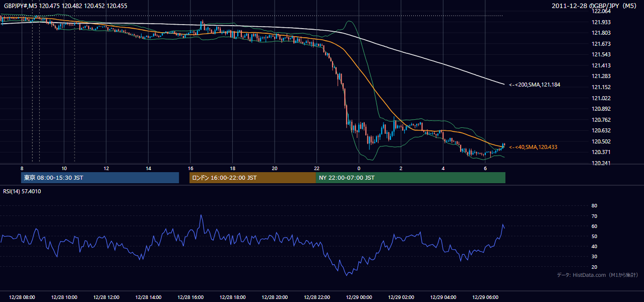The width and height of the screenshot is (644, 302).
Task: Click the 12/28 16:00 time axis label
Action: pos(190,297)
